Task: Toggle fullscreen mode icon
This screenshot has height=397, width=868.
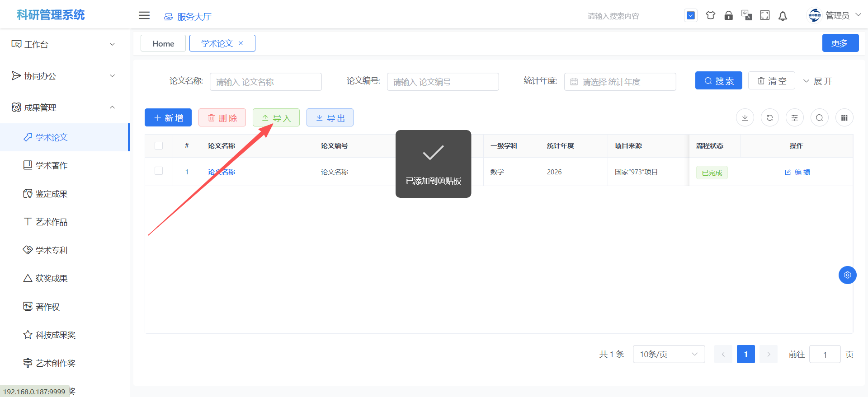Action: [x=764, y=15]
